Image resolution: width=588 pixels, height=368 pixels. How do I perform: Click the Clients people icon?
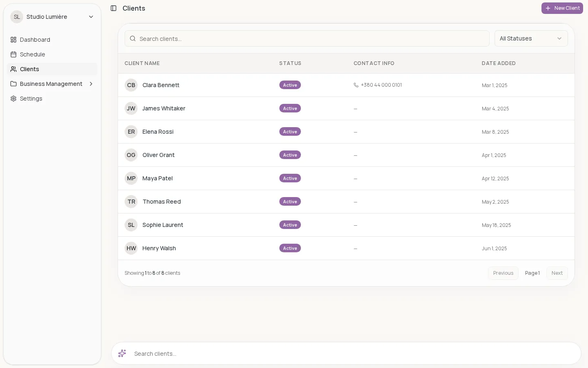click(x=13, y=69)
